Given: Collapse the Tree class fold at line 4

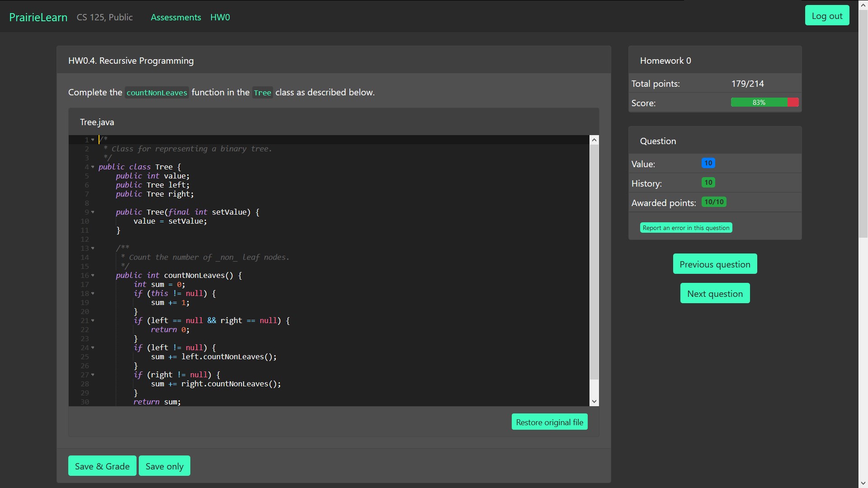Looking at the screenshot, I should (x=93, y=167).
